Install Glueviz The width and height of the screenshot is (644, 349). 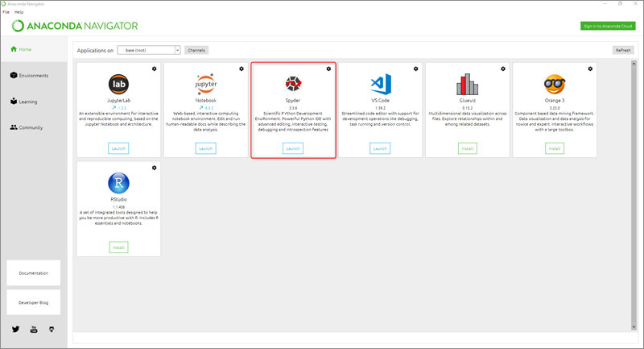468,148
